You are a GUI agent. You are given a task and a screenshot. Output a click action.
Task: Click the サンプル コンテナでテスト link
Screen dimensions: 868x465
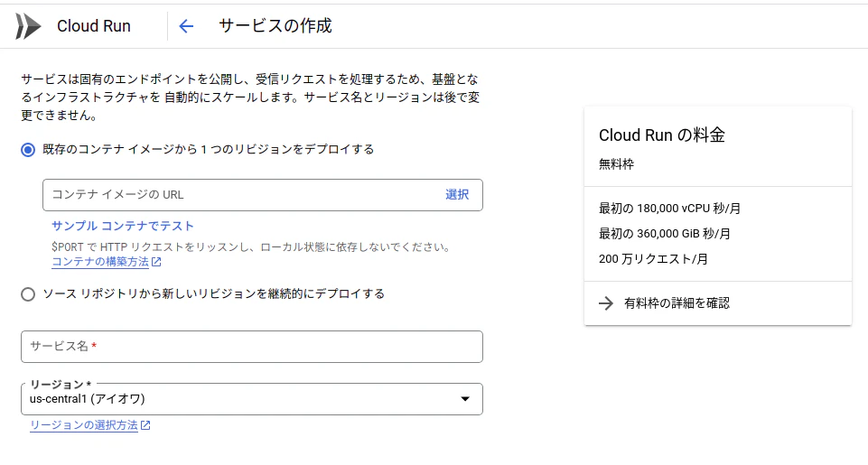coord(123,226)
